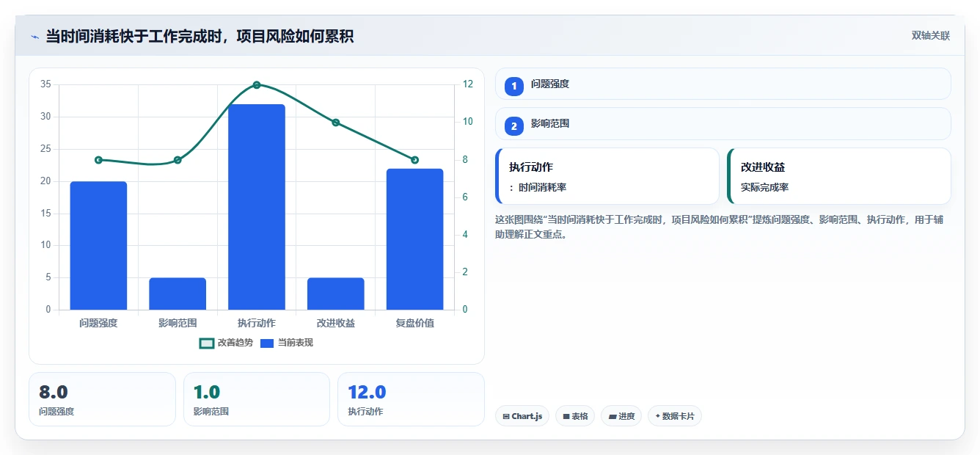Click the Chart.js tag chip
980x455 pixels.
coord(522,416)
